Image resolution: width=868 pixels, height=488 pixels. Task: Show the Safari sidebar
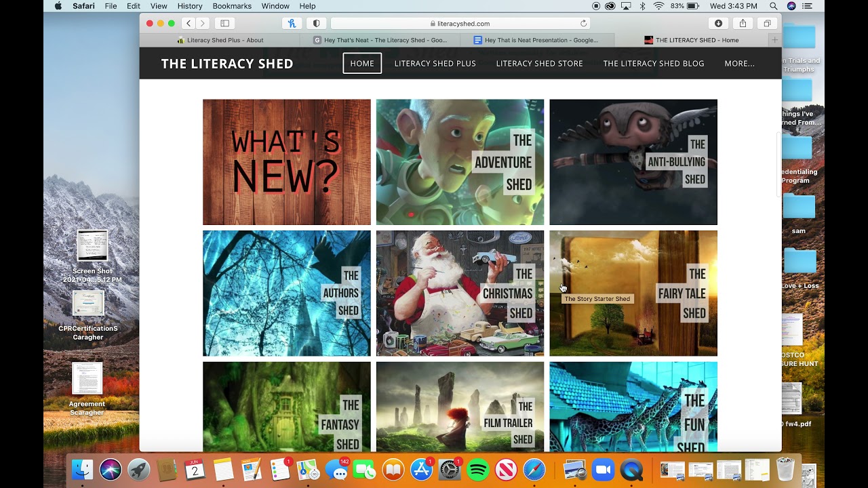pyautogui.click(x=224, y=23)
